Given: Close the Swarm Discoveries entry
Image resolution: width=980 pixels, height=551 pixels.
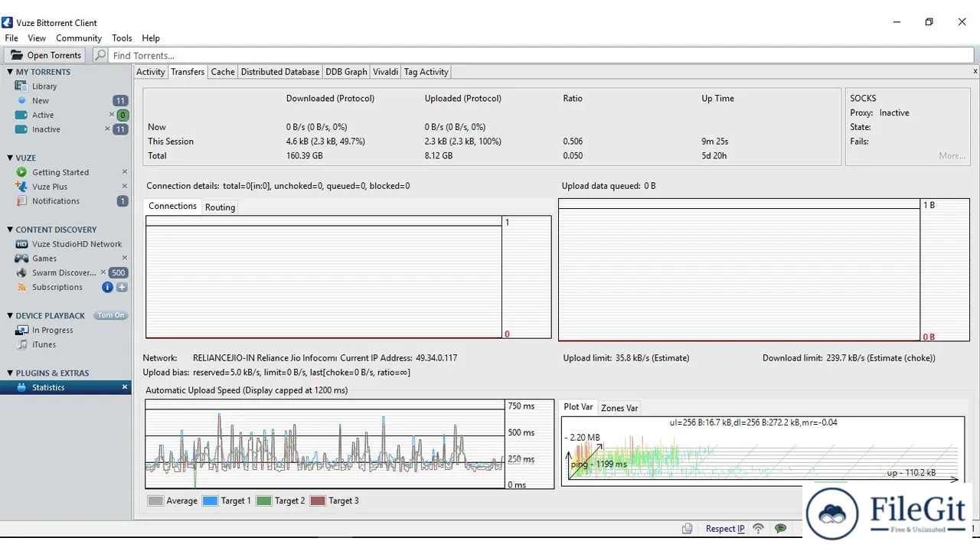Looking at the screenshot, I should point(103,272).
